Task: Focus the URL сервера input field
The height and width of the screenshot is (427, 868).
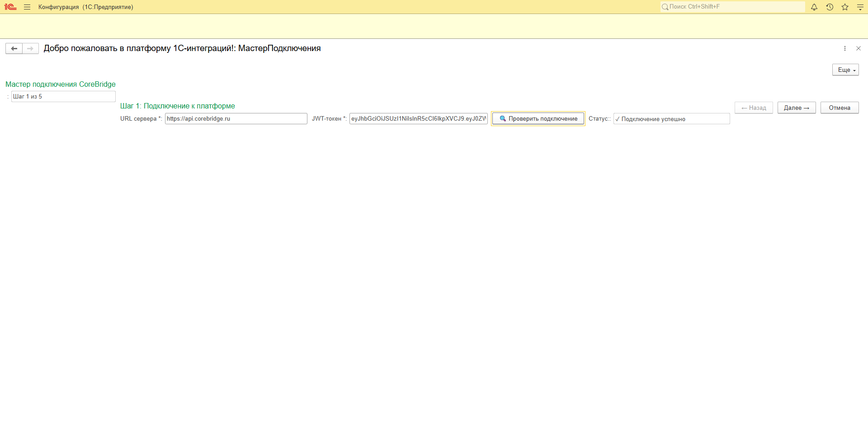Action: point(236,119)
